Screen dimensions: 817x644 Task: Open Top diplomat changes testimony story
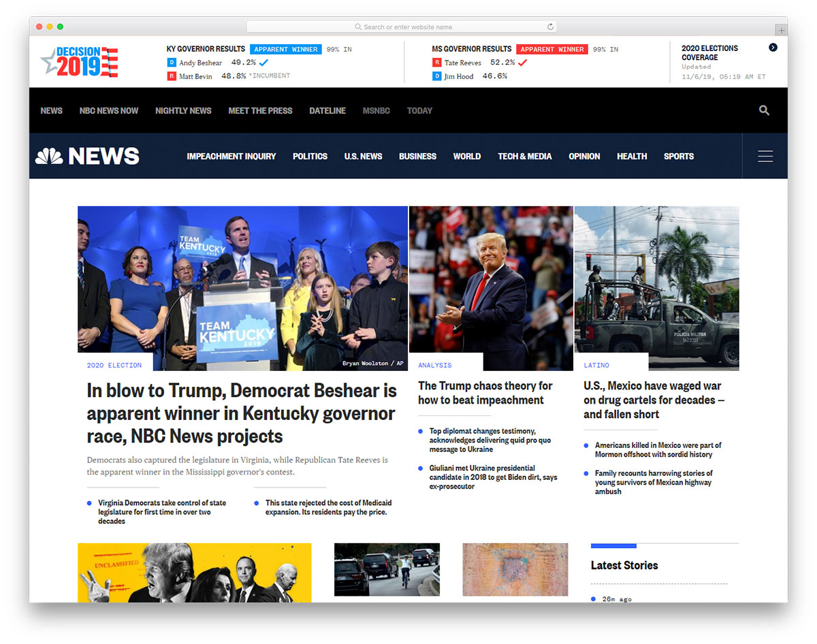point(490,440)
